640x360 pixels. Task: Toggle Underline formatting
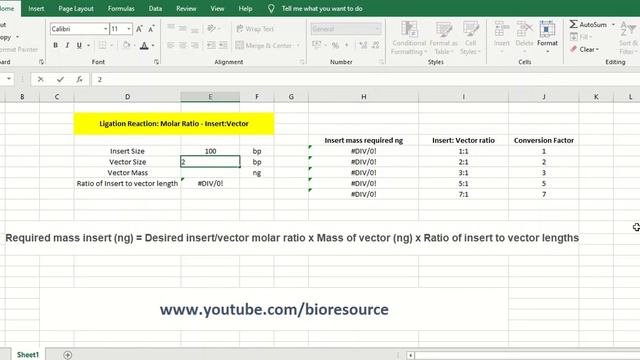coord(79,45)
